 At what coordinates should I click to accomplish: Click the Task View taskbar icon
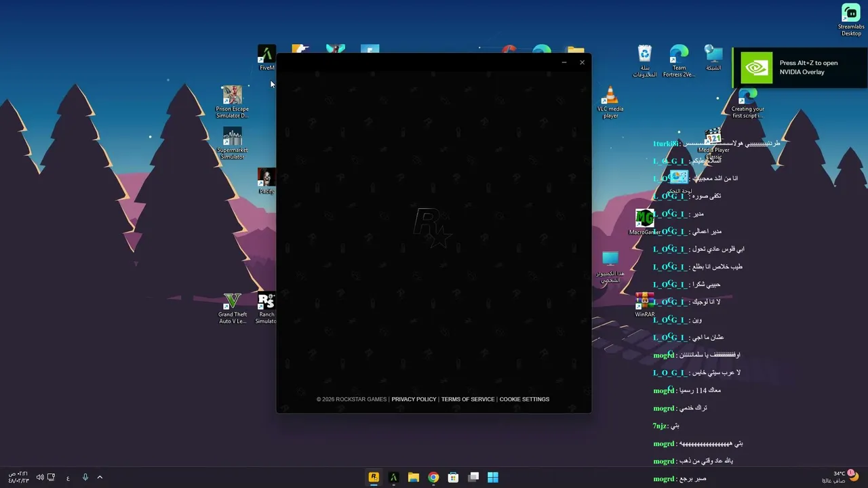tap(473, 477)
